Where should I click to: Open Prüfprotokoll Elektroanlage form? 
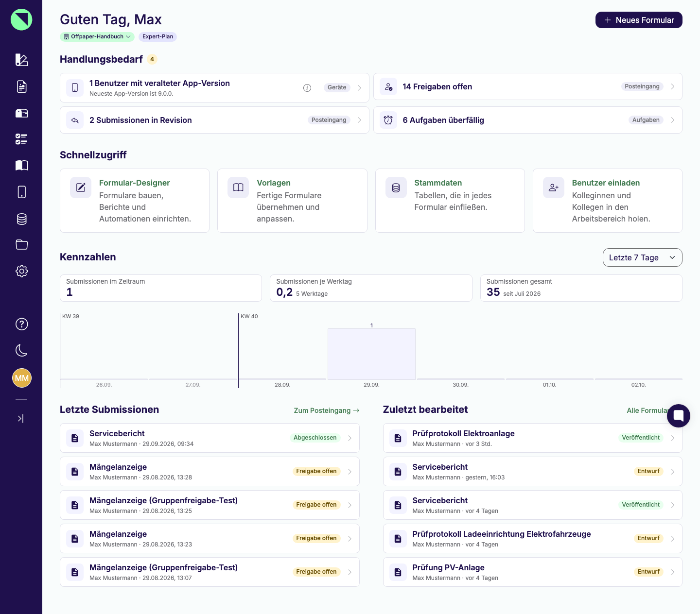tap(533, 438)
